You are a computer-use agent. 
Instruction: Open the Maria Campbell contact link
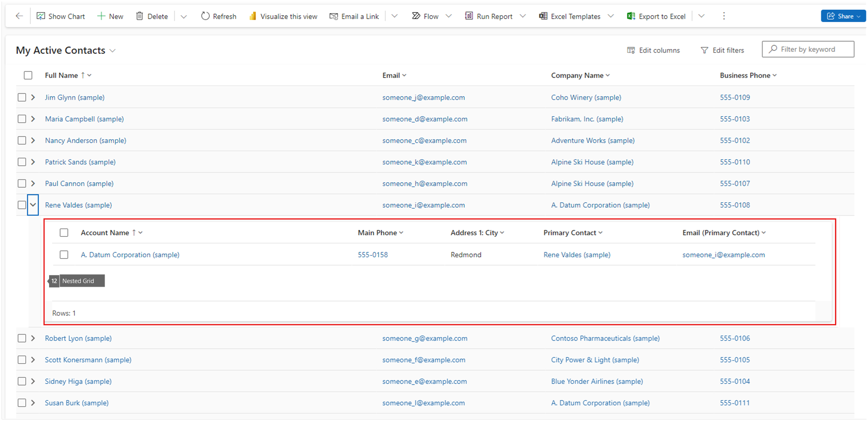point(84,119)
